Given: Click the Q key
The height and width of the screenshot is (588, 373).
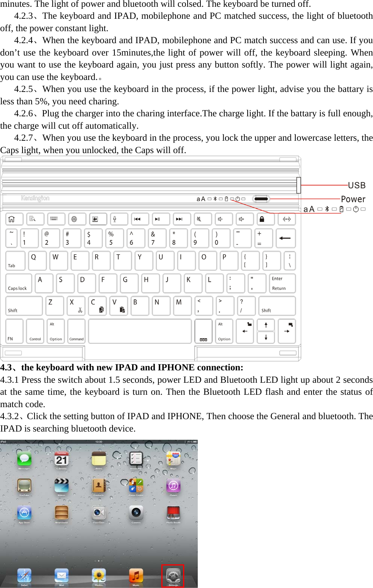Looking at the screenshot, I should (x=37, y=261).
